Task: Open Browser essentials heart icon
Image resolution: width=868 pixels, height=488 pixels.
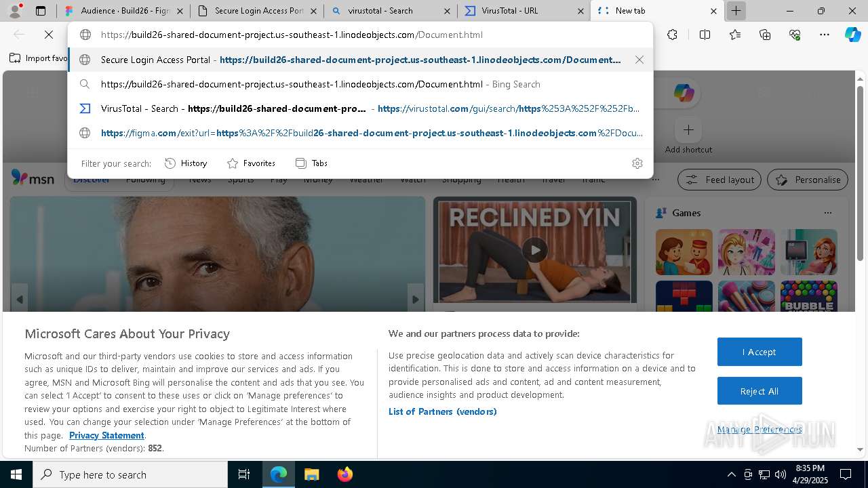Action: tap(795, 35)
